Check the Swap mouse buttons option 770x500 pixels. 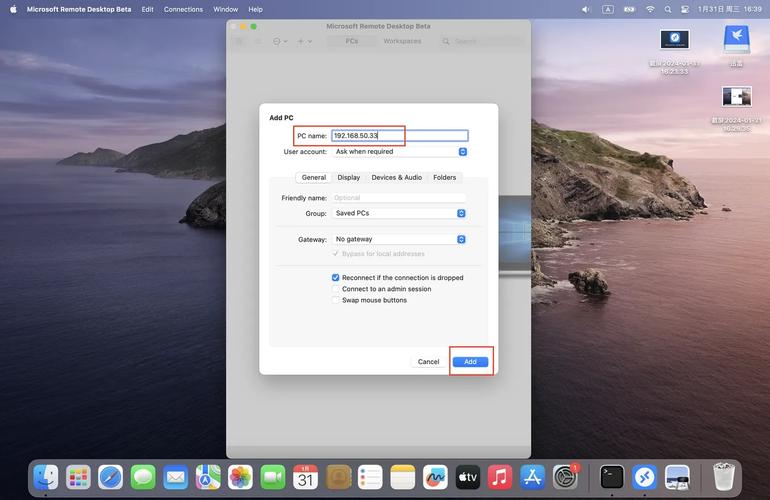click(x=336, y=300)
